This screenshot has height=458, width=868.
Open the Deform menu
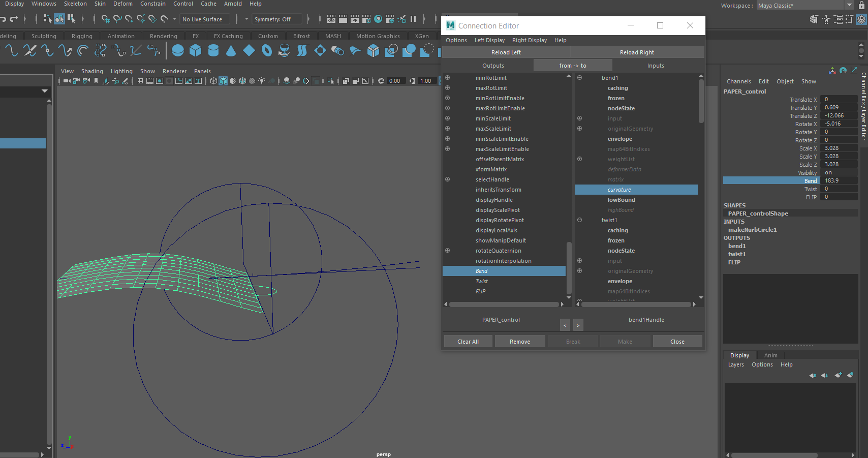(123, 4)
